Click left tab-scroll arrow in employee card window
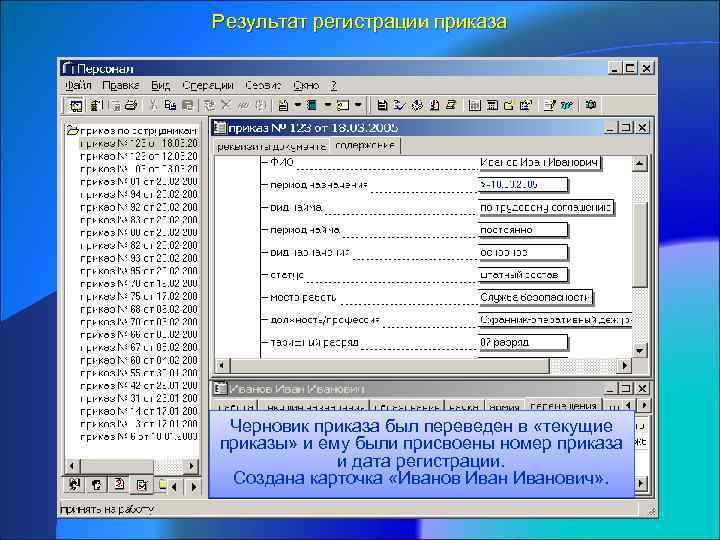This screenshot has width=720, height=540. coord(628,405)
